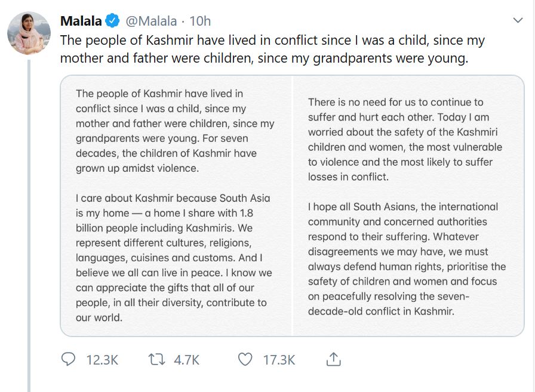Open the share tweet icon
The height and width of the screenshot is (392, 535).
333,360
